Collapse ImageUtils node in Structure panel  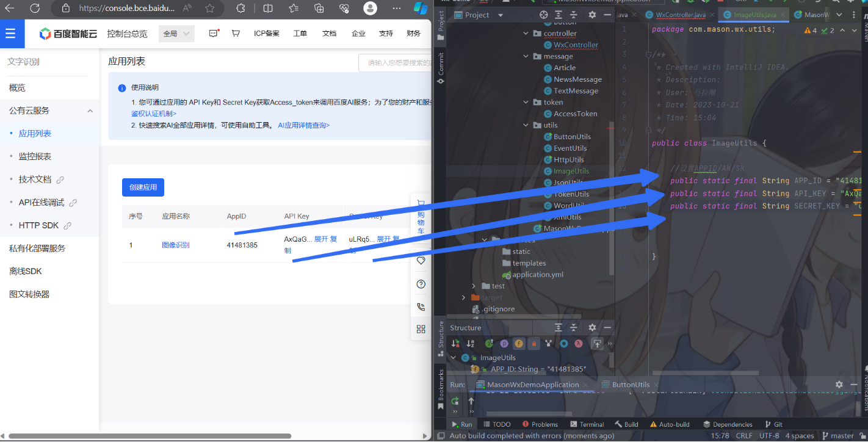454,358
